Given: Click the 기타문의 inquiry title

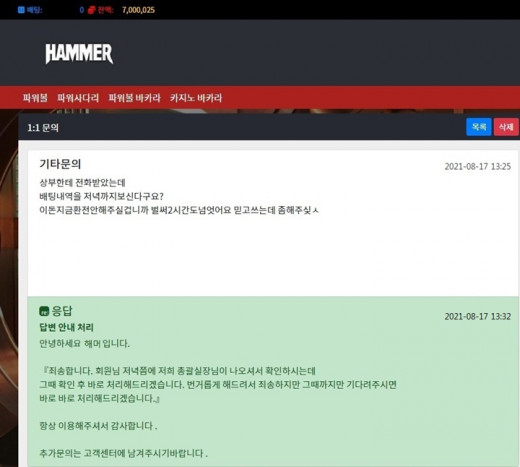Looking at the screenshot, I should pos(60,164).
